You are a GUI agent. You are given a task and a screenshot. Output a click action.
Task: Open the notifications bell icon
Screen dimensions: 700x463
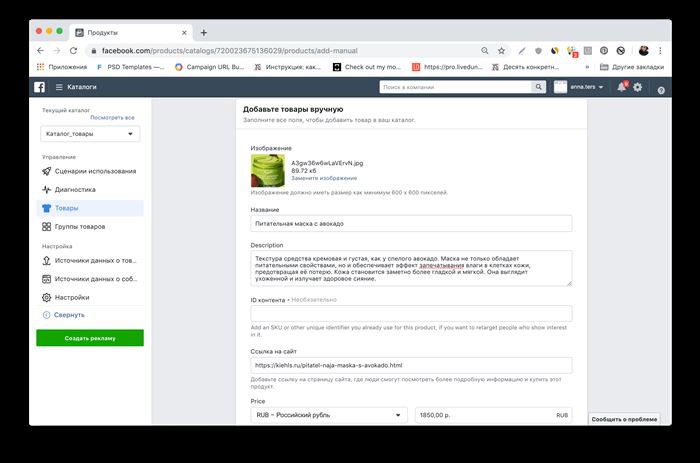click(x=622, y=87)
